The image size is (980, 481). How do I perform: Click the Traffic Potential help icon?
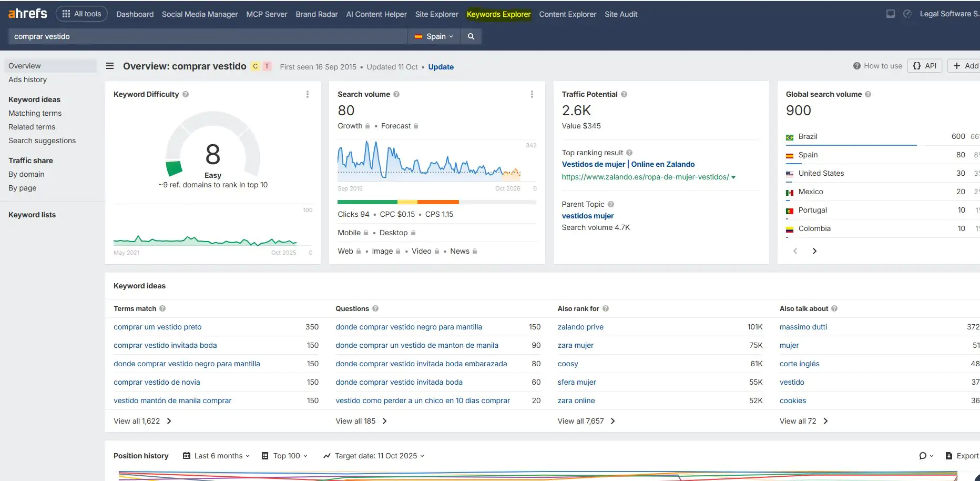pos(624,94)
